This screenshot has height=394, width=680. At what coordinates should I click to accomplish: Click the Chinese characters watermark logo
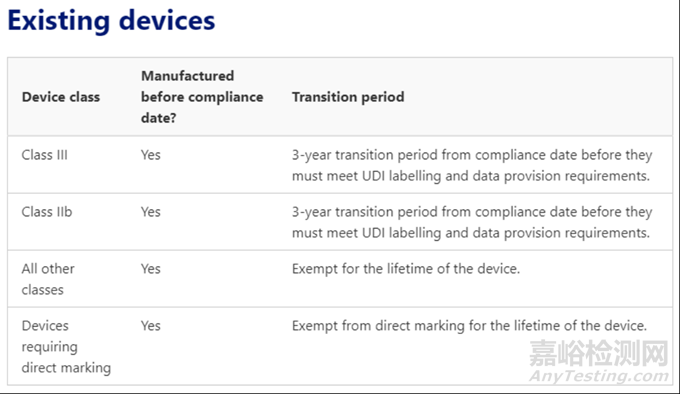tap(599, 353)
